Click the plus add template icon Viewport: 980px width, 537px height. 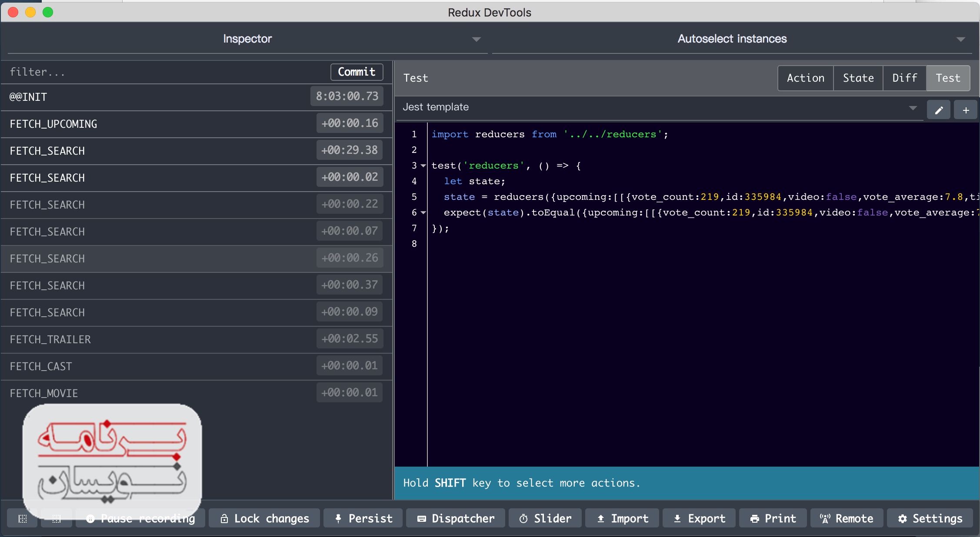tap(966, 110)
